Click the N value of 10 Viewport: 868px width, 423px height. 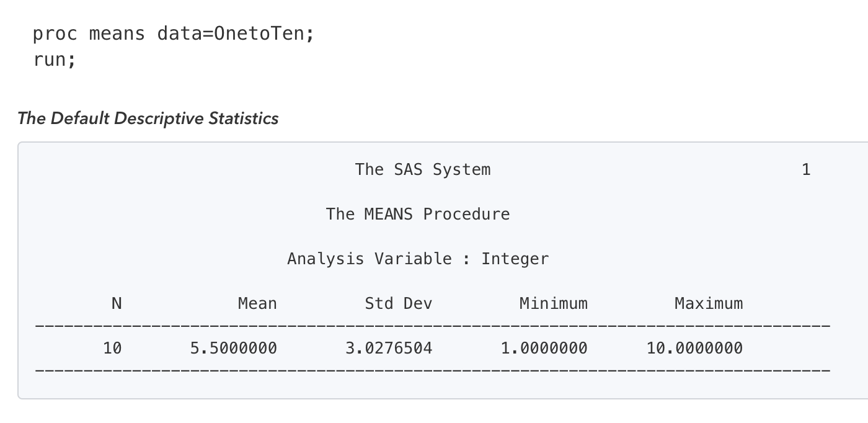(x=112, y=349)
